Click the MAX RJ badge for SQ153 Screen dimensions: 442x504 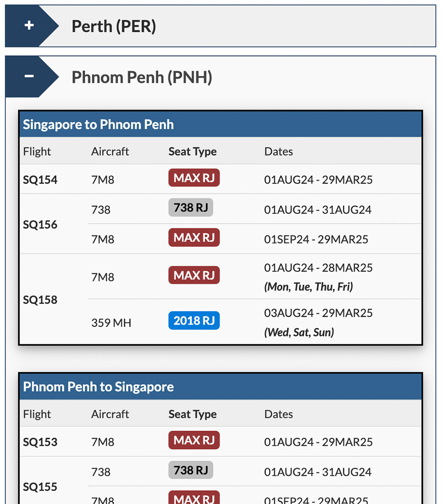click(x=194, y=441)
